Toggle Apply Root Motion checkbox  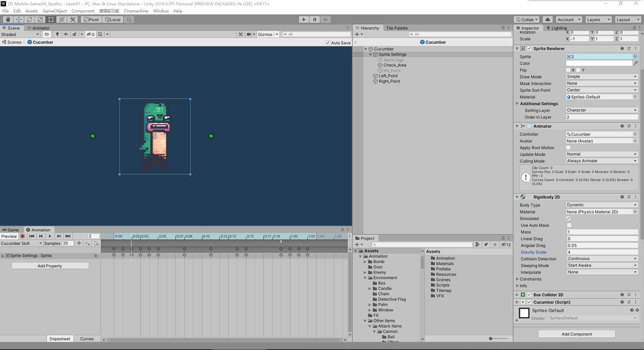coord(568,147)
